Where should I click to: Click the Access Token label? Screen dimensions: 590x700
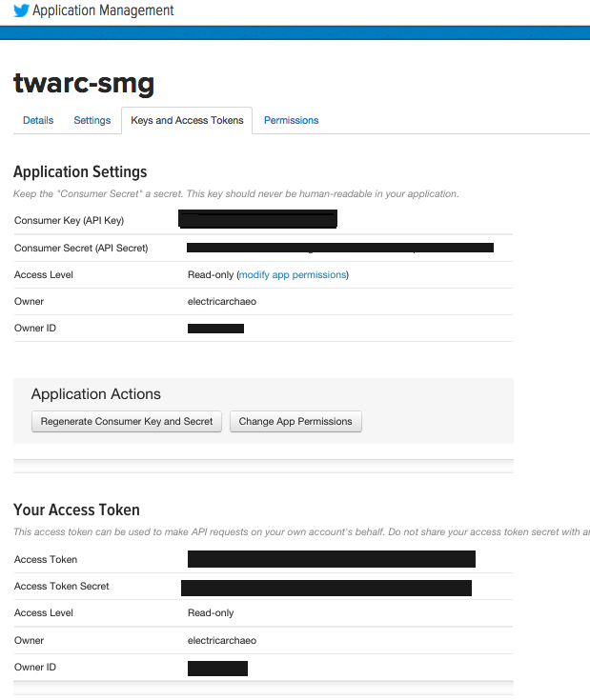coord(46,559)
